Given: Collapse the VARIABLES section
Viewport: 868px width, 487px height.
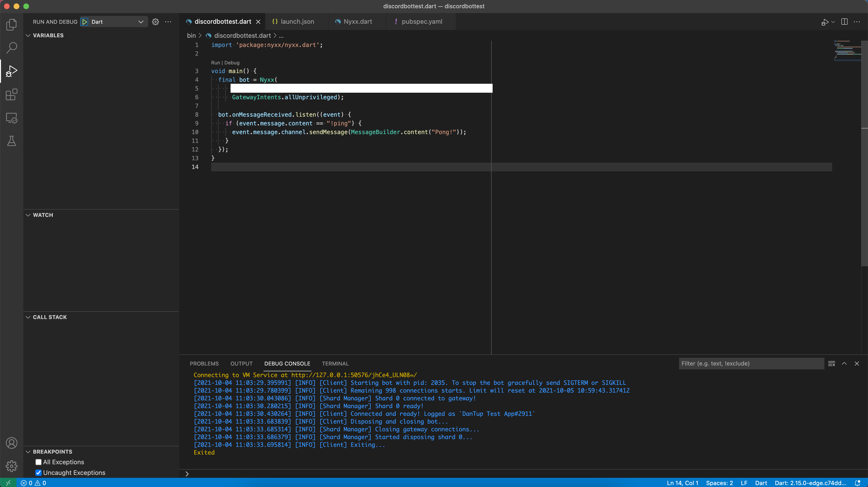Looking at the screenshot, I should 28,35.
